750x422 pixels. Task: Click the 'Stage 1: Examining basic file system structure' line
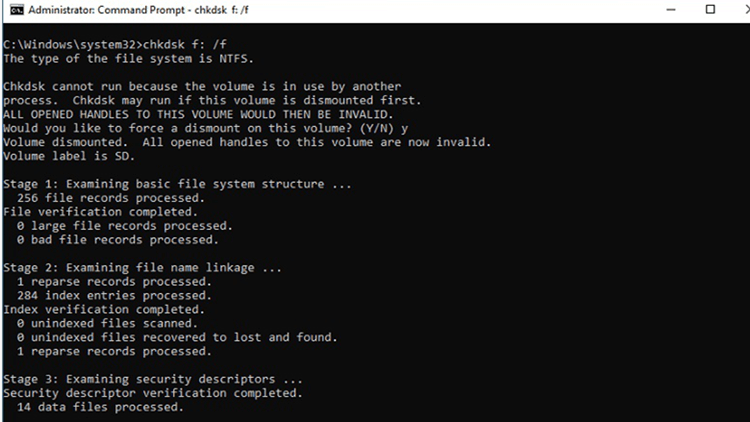177,184
